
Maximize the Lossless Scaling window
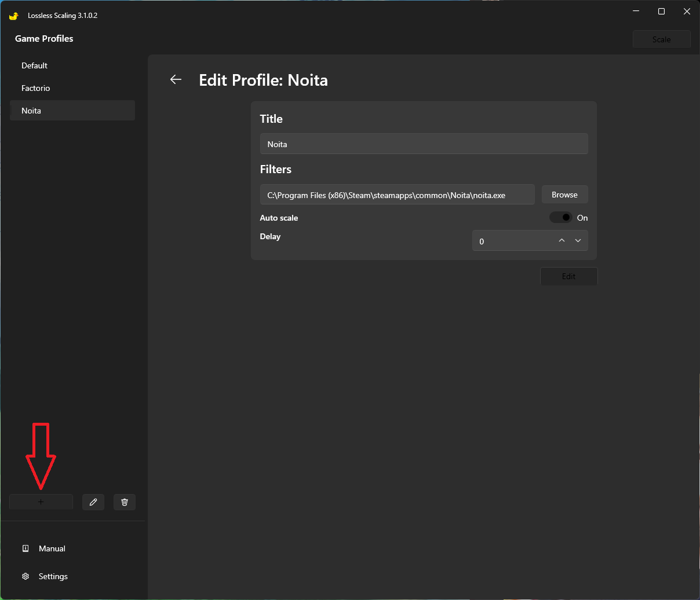(x=661, y=12)
